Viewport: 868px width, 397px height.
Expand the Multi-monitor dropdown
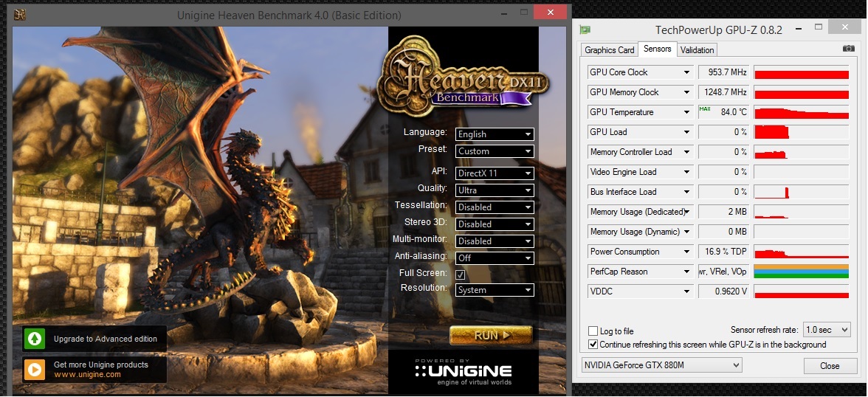pyautogui.click(x=495, y=241)
